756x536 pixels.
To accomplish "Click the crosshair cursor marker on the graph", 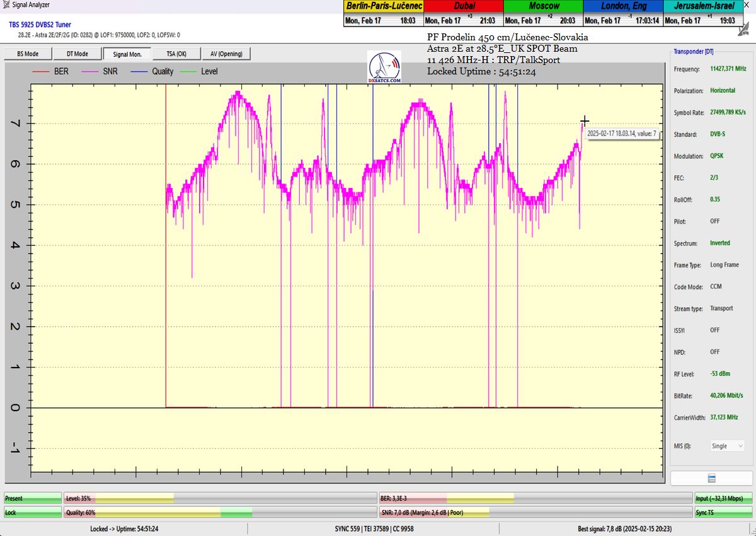I will (x=585, y=120).
